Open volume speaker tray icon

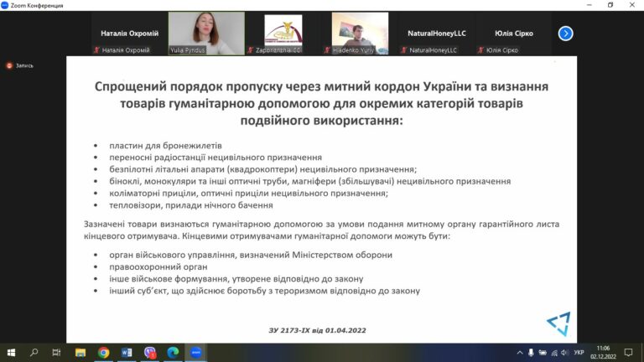point(564,353)
